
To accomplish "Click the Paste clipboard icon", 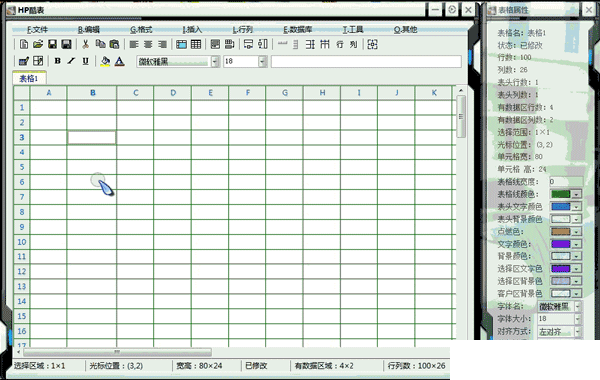I will [114, 44].
